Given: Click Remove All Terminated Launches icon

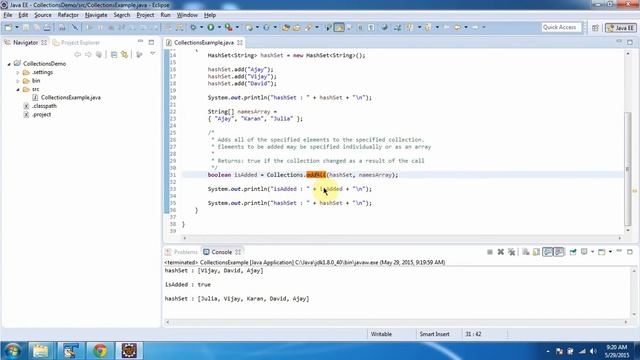Looking at the screenshot, I should point(511,252).
